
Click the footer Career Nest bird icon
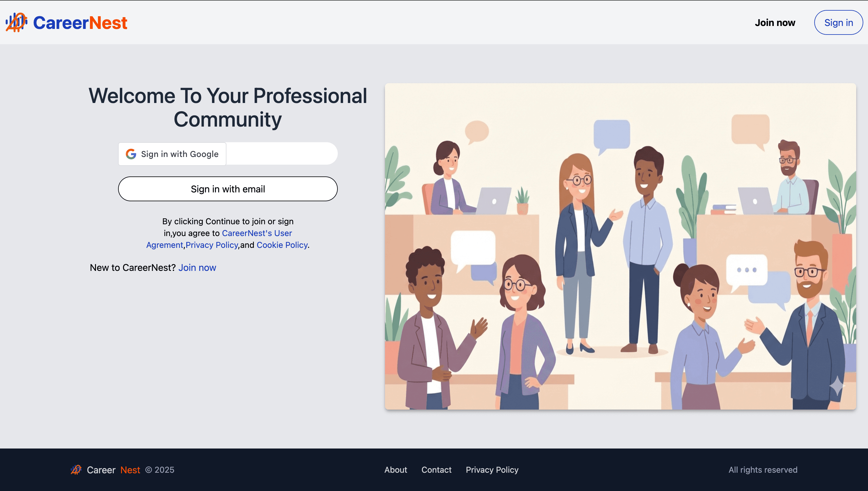[x=76, y=470]
